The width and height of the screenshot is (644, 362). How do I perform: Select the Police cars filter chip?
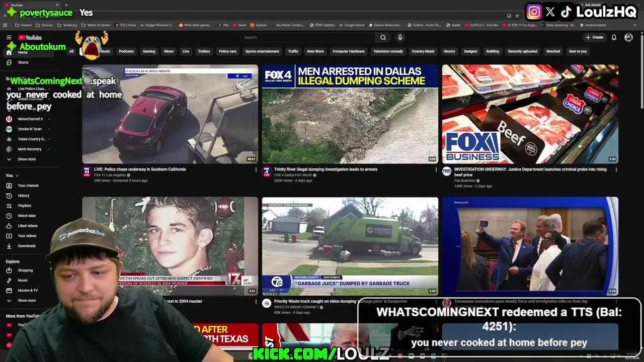pos(227,51)
